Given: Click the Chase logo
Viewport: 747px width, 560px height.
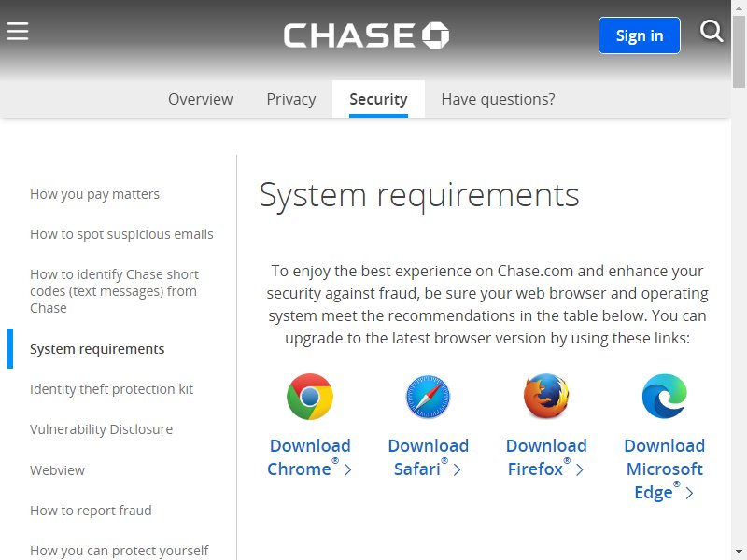Looking at the screenshot, I should pyautogui.click(x=366, y=35).
